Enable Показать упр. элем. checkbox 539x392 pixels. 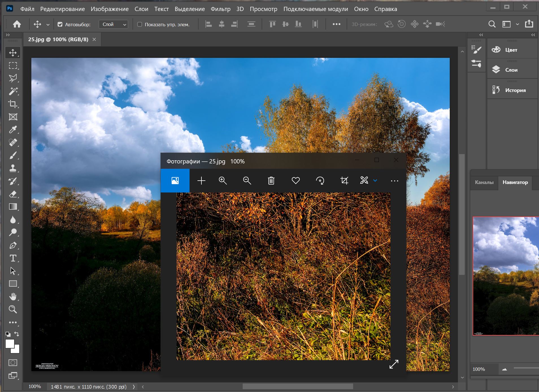[140, 25]
